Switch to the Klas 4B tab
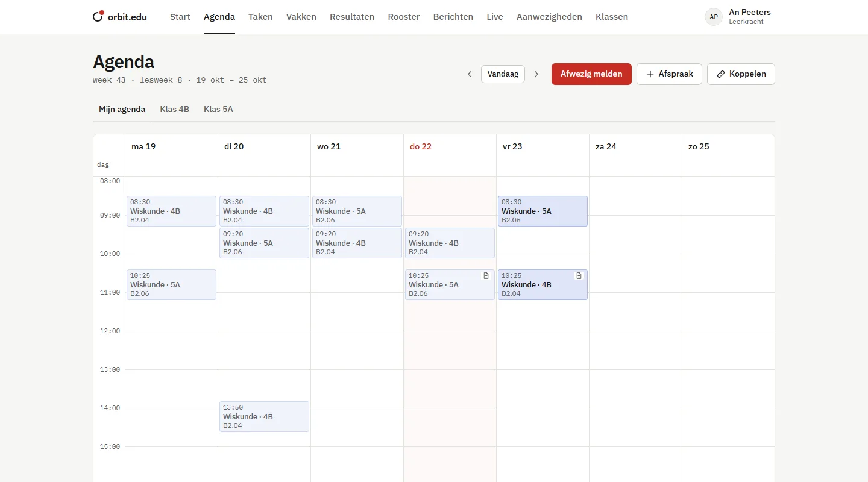 (x=175, y=109)
